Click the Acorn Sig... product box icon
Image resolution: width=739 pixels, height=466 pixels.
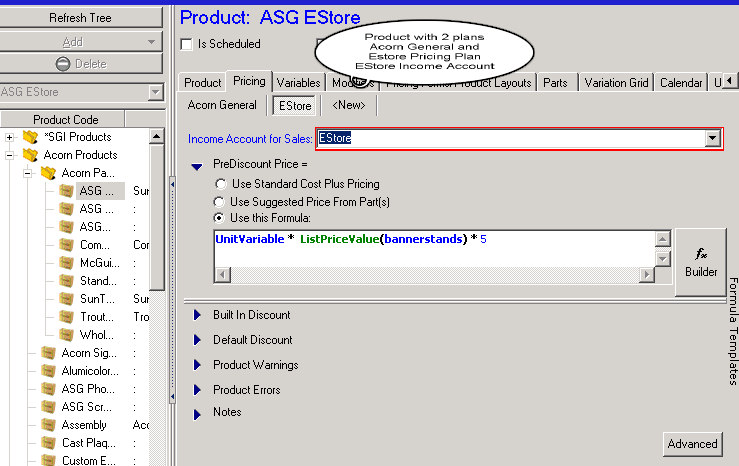48,353
